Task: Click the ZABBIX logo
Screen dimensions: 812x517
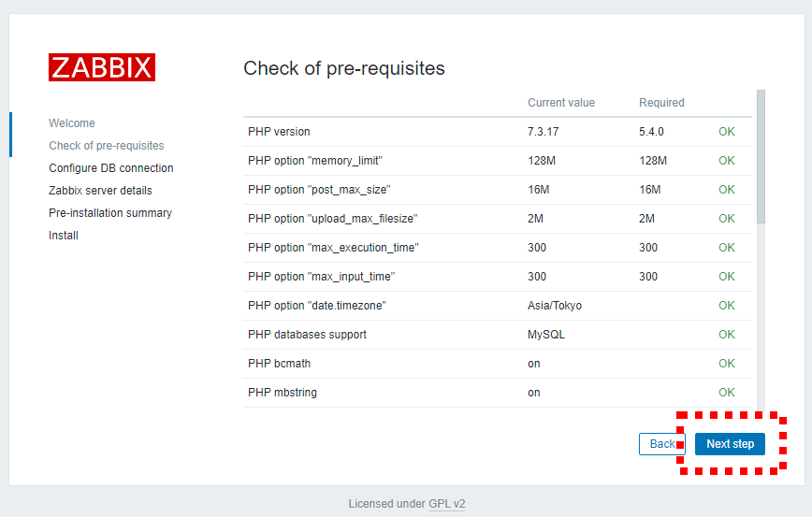Action: click(102, 67)
